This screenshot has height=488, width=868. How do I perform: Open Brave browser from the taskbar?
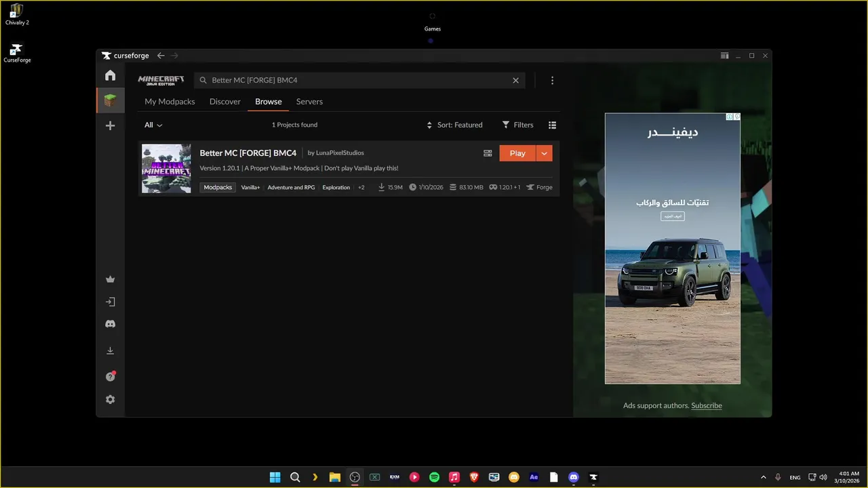tap(474, 477)
